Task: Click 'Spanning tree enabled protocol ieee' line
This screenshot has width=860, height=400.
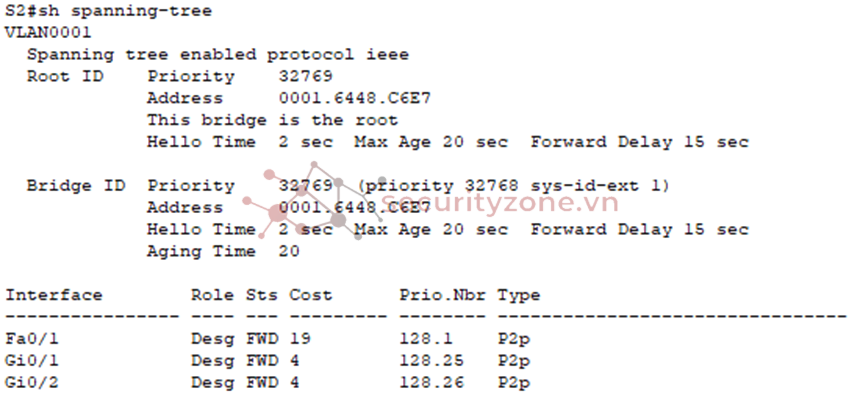Action: [x=218, y=55]
